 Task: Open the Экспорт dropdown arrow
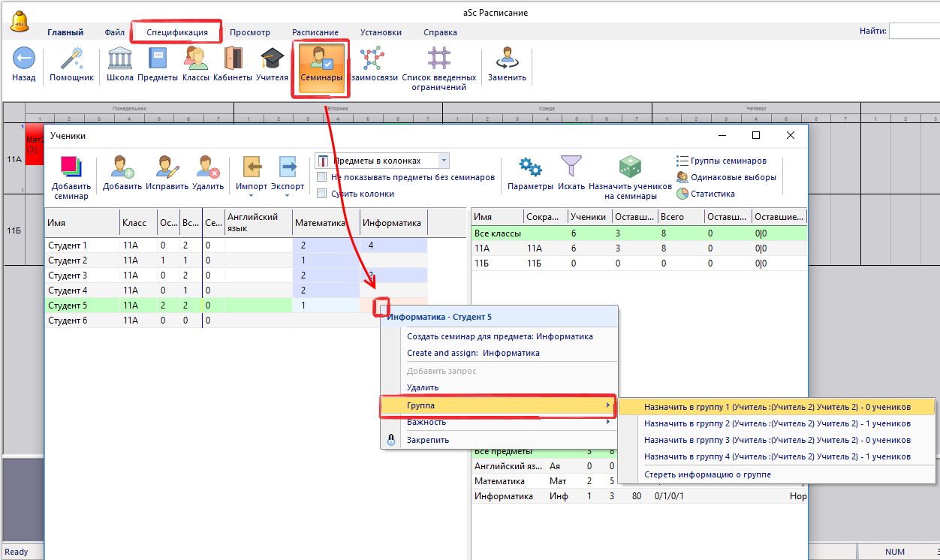pos(288,197)
